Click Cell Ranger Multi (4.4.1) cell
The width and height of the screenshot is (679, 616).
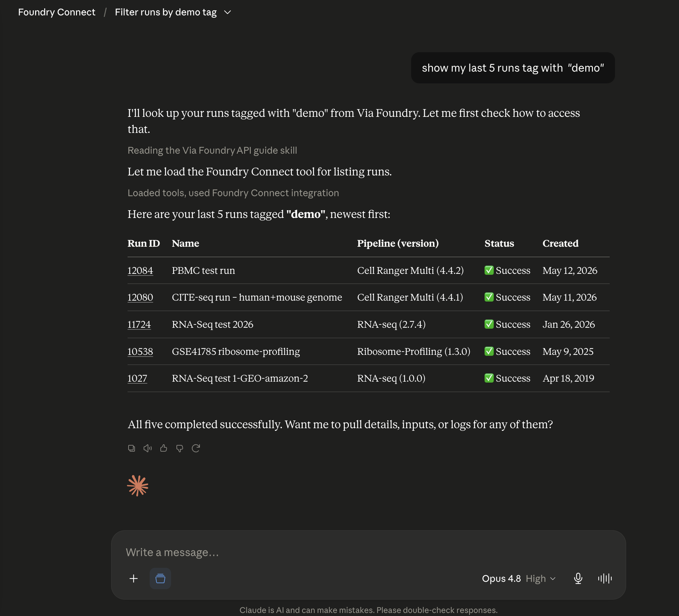coord(410,297)
